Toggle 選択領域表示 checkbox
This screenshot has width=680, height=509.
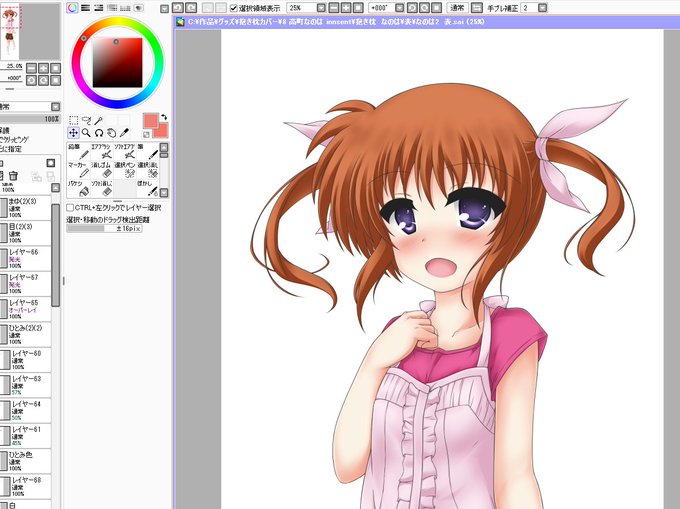[234, 8]
